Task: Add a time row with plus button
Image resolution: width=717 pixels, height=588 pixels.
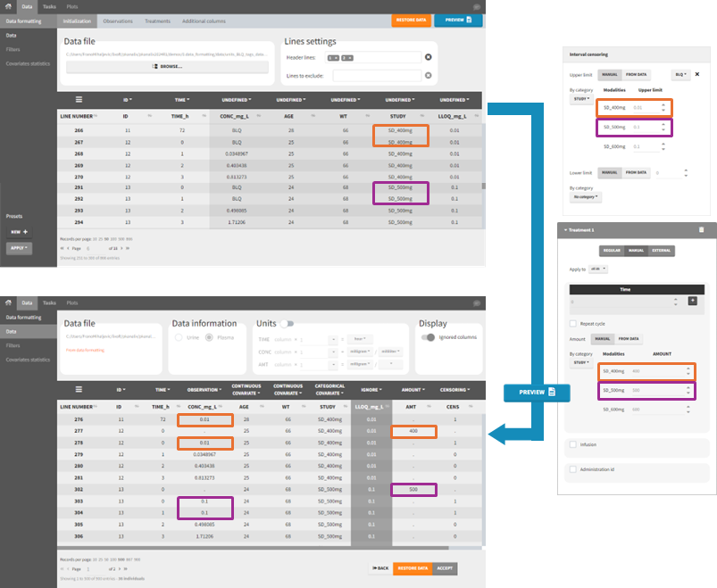Action: point(692,301)
